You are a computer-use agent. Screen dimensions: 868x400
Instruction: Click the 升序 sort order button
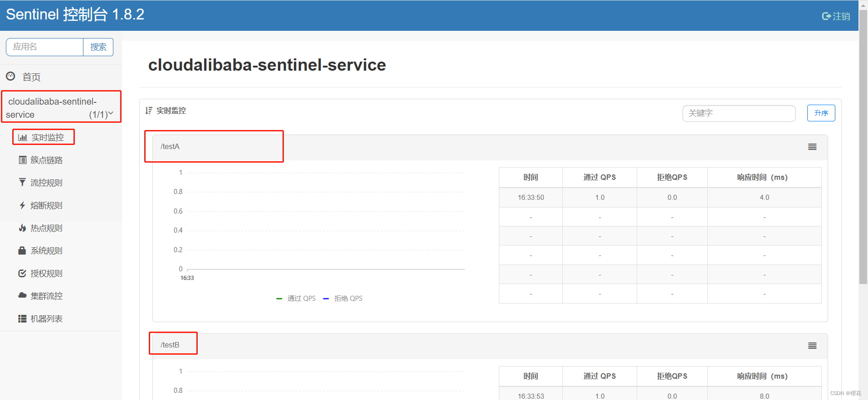tap(821, 113)
